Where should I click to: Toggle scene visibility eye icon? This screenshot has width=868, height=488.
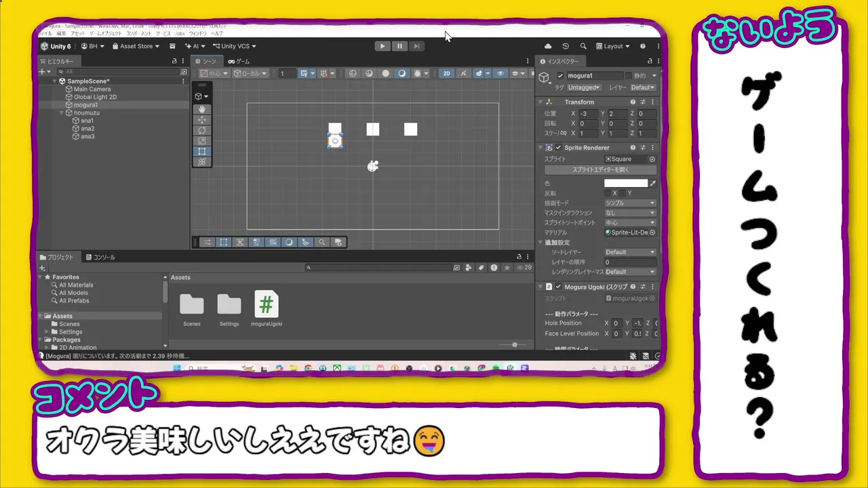[x=500, y=73]
